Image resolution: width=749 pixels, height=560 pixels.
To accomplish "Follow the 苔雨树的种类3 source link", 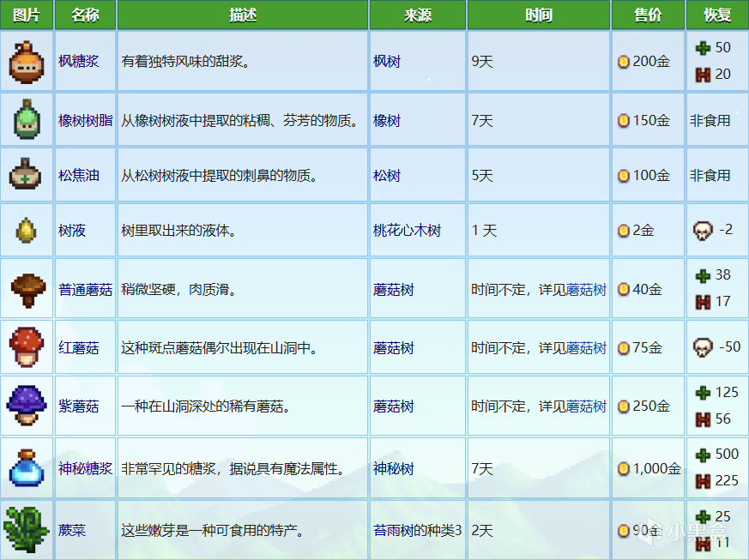I will [x=418, y=530].
